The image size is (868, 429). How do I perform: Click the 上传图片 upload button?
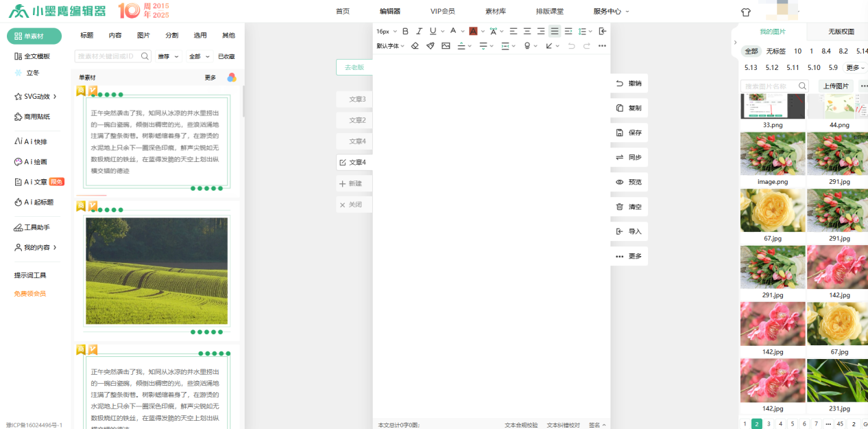click(836, 86)
